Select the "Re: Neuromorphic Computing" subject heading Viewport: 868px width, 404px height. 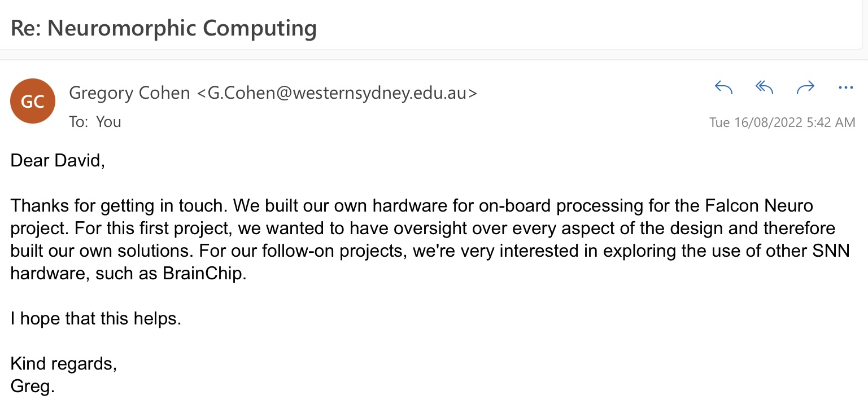click(x=164, y=28)
